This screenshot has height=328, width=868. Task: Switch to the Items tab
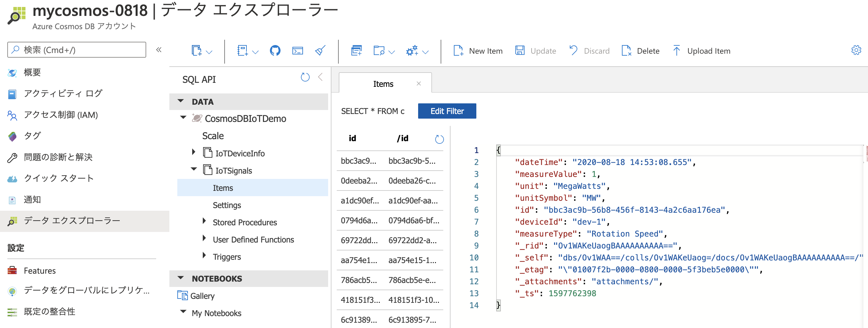pos(383,83)
